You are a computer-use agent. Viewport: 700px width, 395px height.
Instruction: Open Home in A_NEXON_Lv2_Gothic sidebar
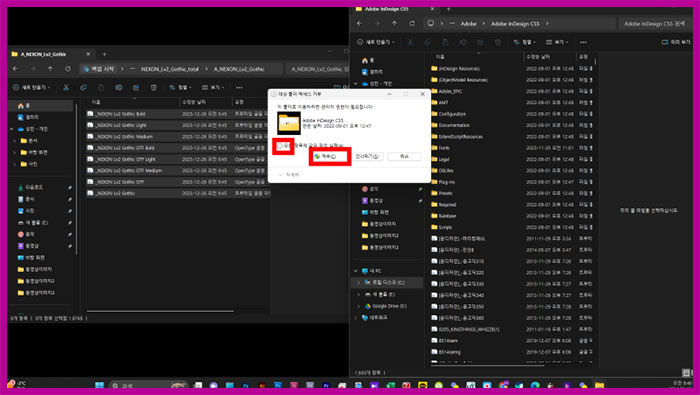click(40, 106)
